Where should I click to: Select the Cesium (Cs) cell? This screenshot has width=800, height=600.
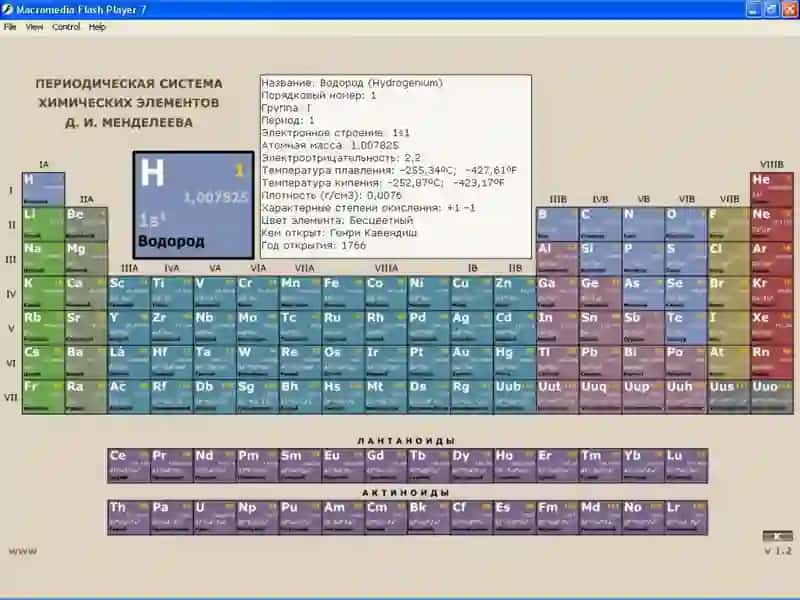(x=43, y=363)
